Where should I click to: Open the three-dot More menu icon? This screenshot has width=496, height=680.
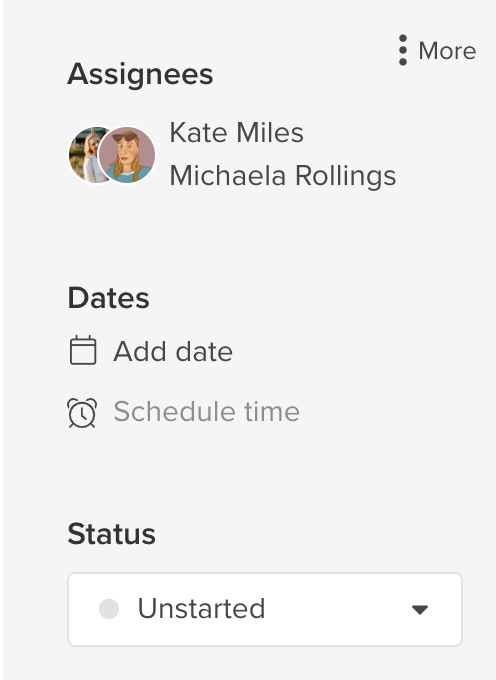(x=403, y=50)
